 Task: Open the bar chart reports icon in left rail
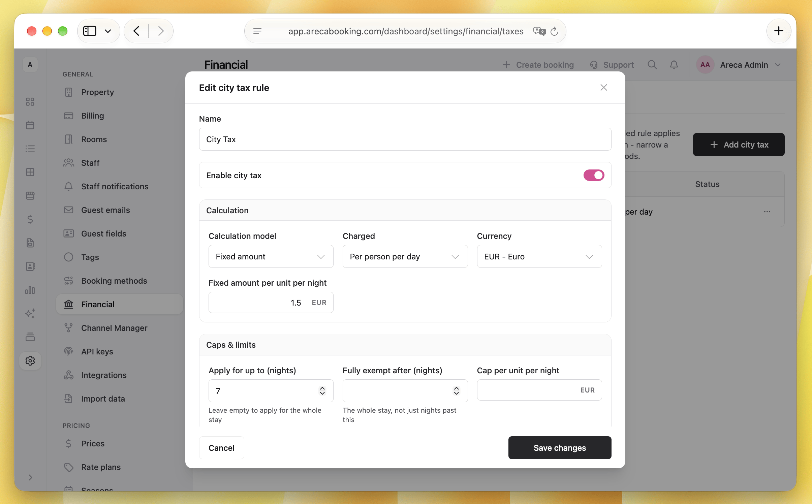(30, 290)
